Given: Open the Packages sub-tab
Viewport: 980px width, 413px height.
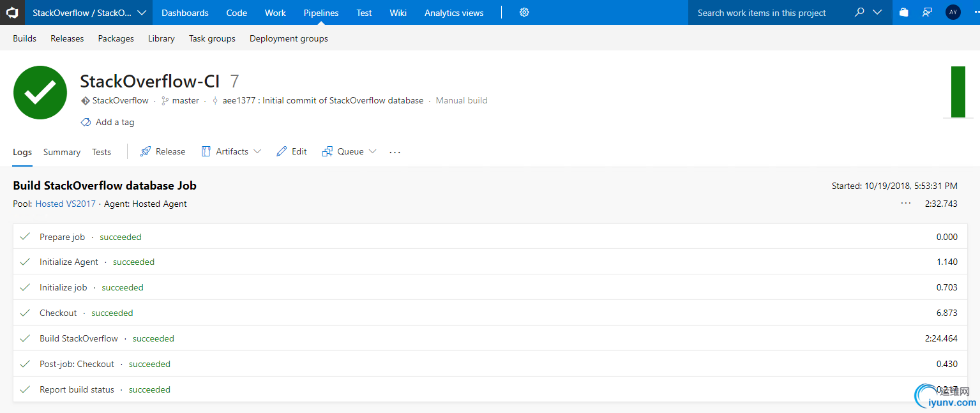Looking at the screenshot, I should coord(116,38).
